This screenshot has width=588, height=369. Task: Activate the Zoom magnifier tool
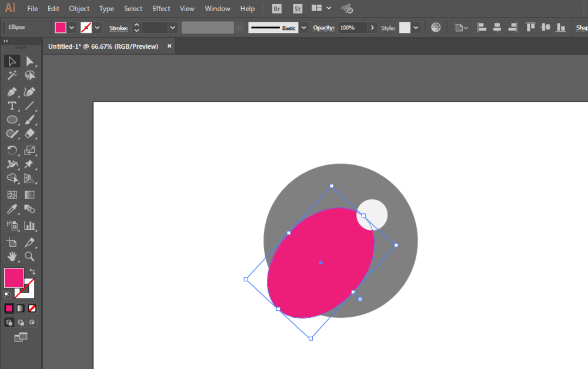coord(29,257)
